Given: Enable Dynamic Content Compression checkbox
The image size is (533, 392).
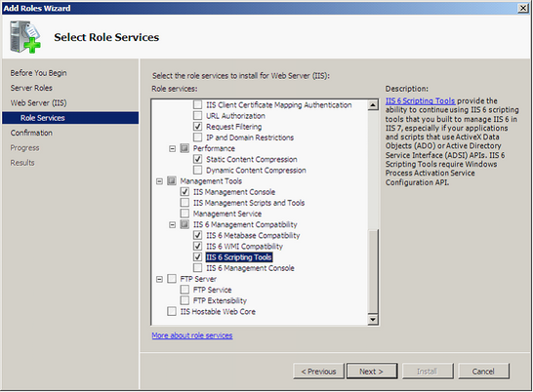Looking at the screenshot, I should point(197,170).
